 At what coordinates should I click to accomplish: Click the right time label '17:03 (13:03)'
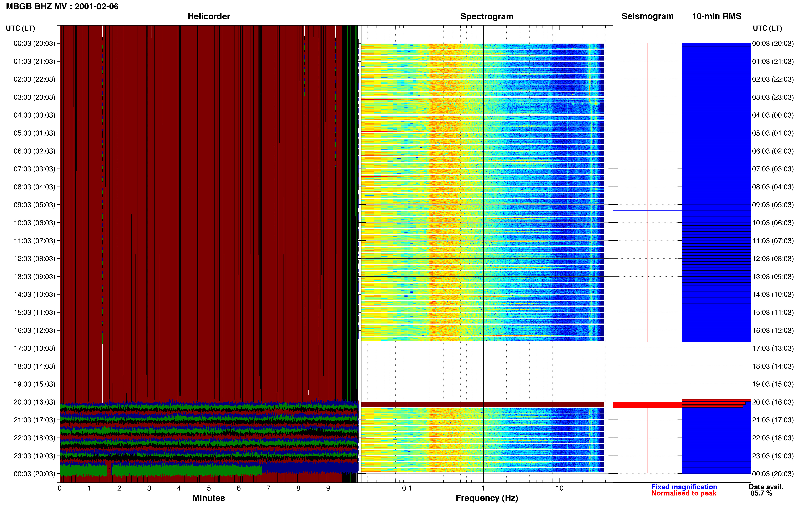tap(773, 348)
